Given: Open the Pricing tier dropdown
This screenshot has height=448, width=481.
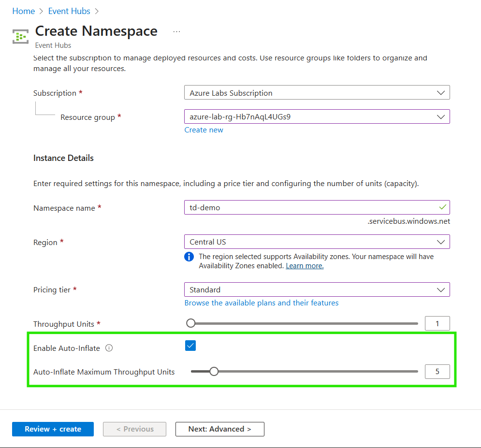Looking at the screenshot, I should click(317, 289).
